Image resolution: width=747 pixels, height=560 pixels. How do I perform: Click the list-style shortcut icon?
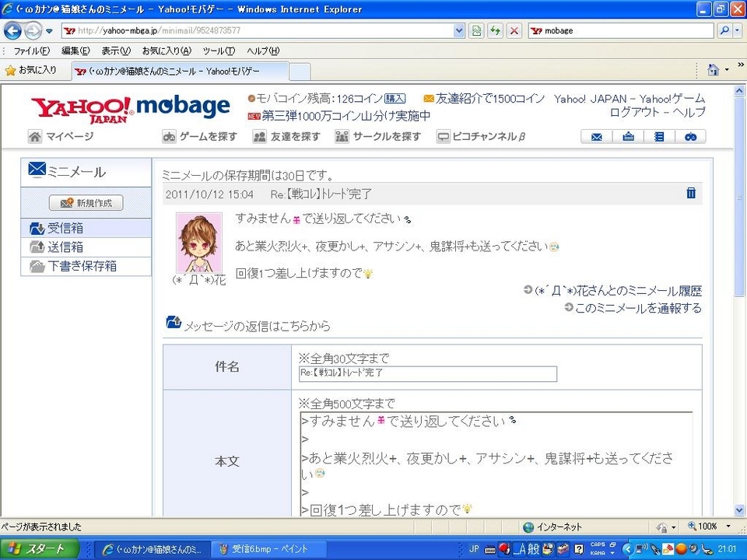pyautogui.click(x=659, y=137)
